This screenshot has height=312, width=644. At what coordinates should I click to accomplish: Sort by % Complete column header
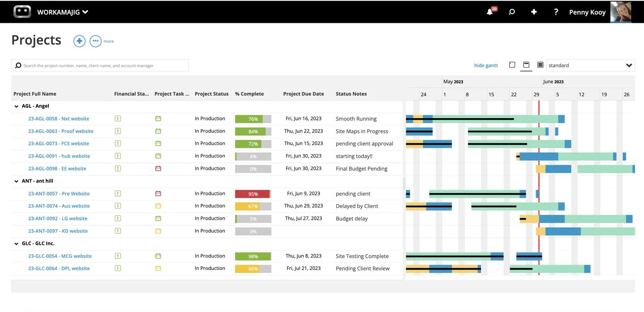249,94
